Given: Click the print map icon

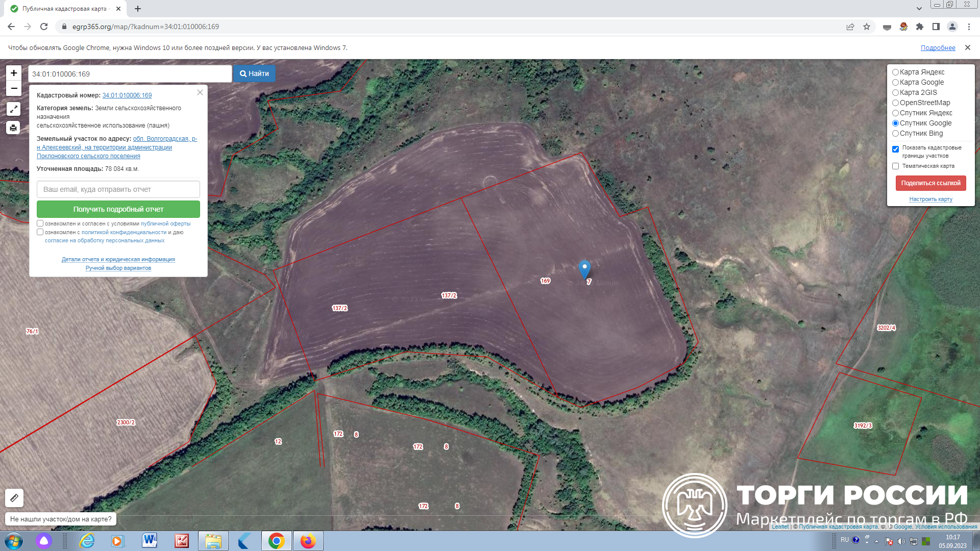Looking at the screenshot, I should [x=14, y=128].
